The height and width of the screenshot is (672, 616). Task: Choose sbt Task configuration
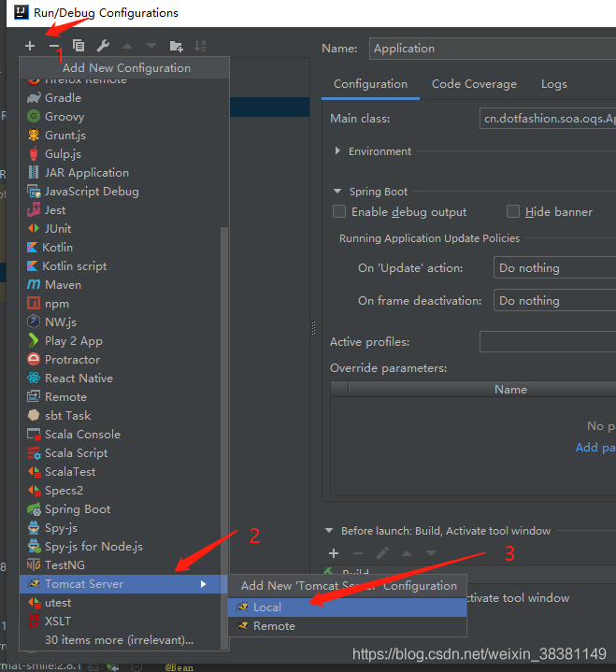click(x=124, y=416)
